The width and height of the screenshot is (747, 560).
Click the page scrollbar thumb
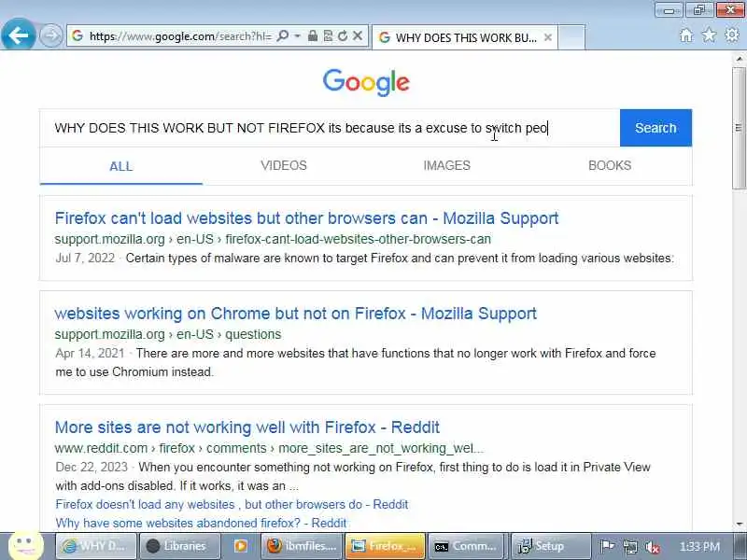[x=739, y=128]
